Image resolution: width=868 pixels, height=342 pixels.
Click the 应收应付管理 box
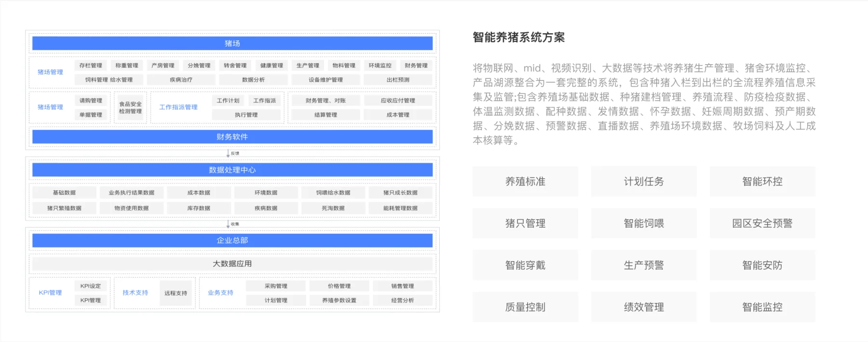pos(398,101)
